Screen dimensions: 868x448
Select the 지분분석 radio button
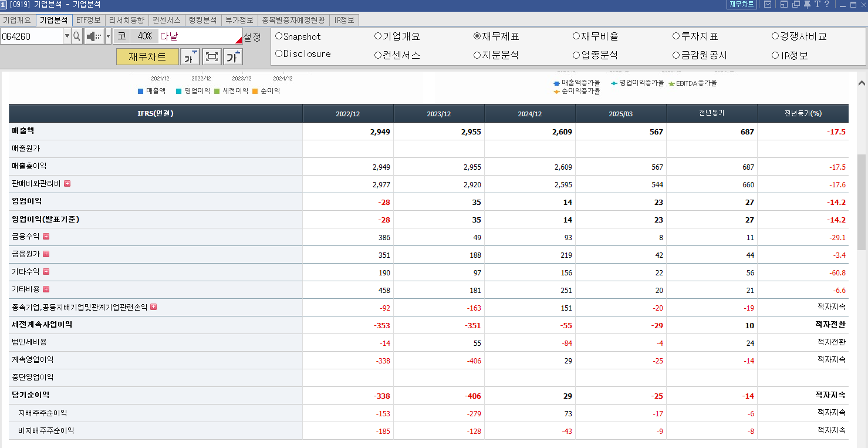pos(477,55)
